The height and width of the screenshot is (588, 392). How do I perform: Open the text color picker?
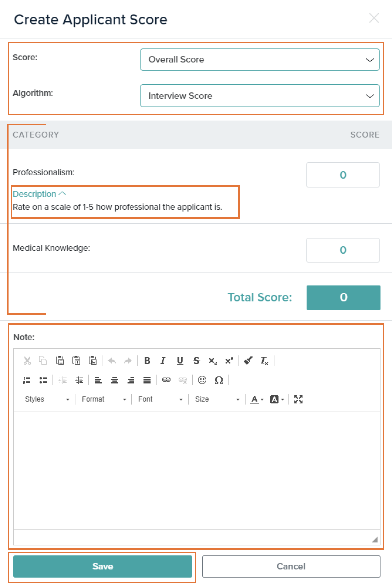[x=257, y=399]
